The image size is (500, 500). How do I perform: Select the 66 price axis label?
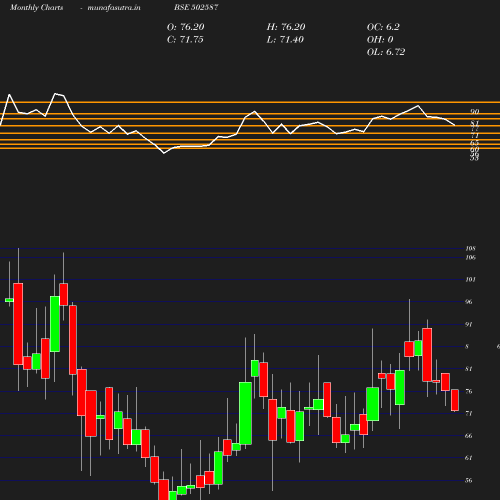(469, 436)
